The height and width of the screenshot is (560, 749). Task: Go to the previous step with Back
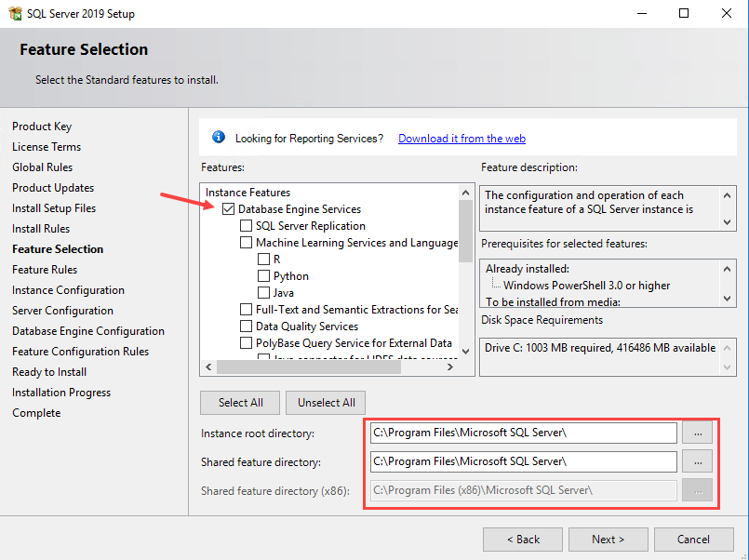[523, 540]
